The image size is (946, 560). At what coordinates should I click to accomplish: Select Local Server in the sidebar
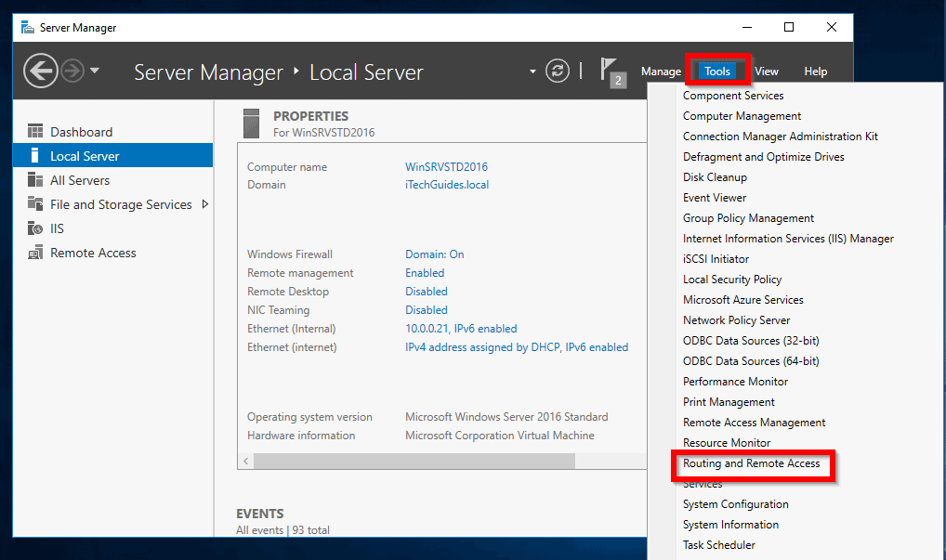coord(85,156)
